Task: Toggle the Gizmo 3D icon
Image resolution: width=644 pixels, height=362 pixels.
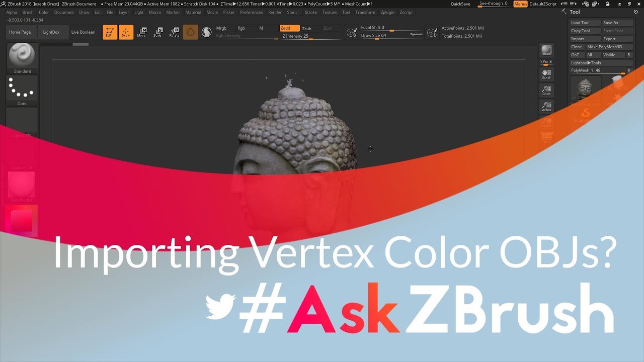Action: click(190, 32)
